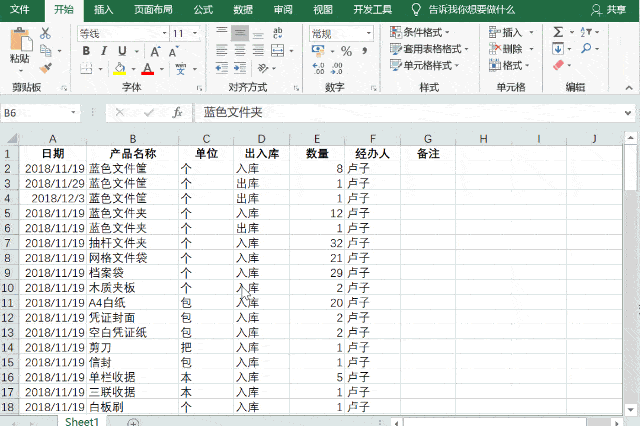Click the Cut scissors icon

click(45, 33)
